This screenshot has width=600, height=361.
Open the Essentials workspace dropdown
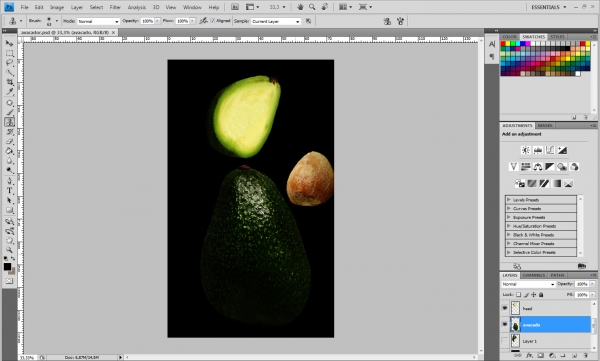pos(548,7)
